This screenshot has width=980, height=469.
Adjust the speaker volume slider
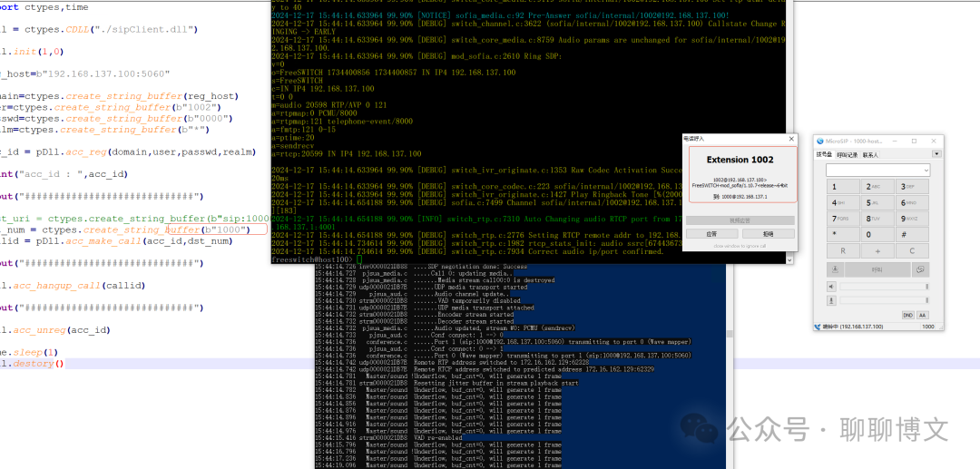[x=884, y=287]
